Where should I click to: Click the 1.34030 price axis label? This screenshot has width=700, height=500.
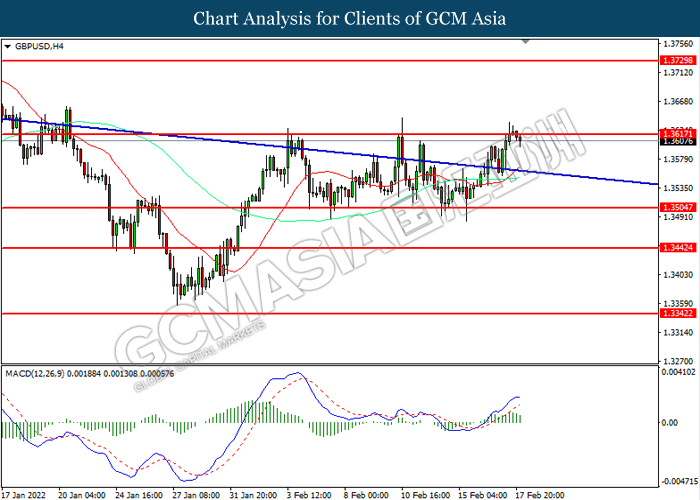click(678, 275)
